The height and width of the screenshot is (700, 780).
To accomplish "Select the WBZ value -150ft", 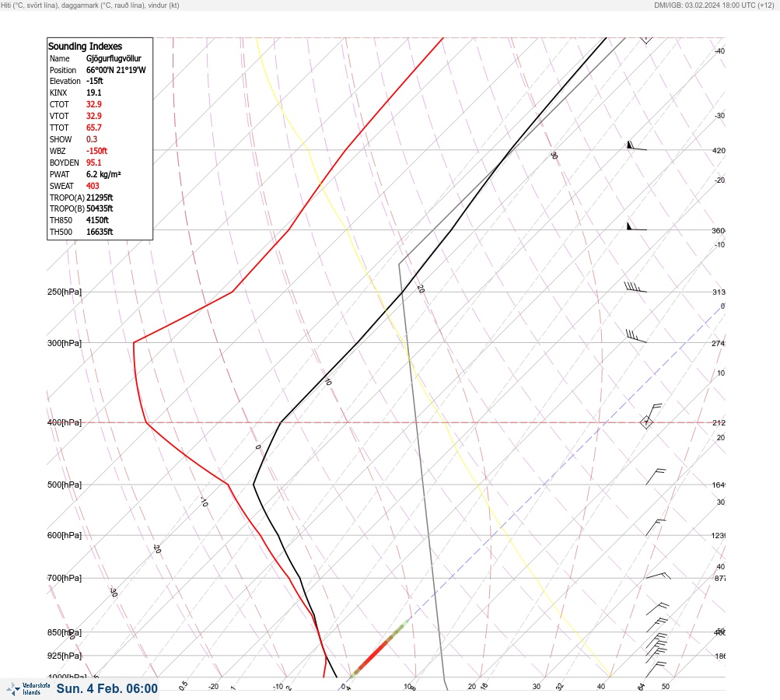I will tap(96, 151).
